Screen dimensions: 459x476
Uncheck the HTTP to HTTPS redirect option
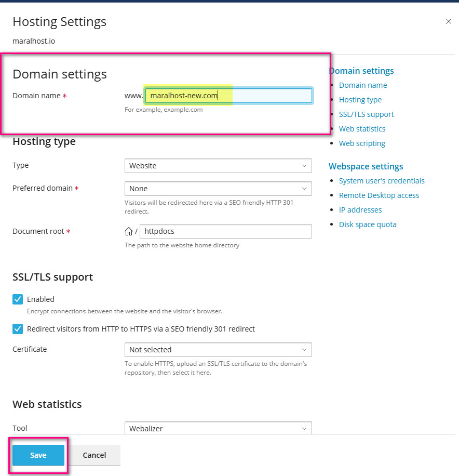18,329
